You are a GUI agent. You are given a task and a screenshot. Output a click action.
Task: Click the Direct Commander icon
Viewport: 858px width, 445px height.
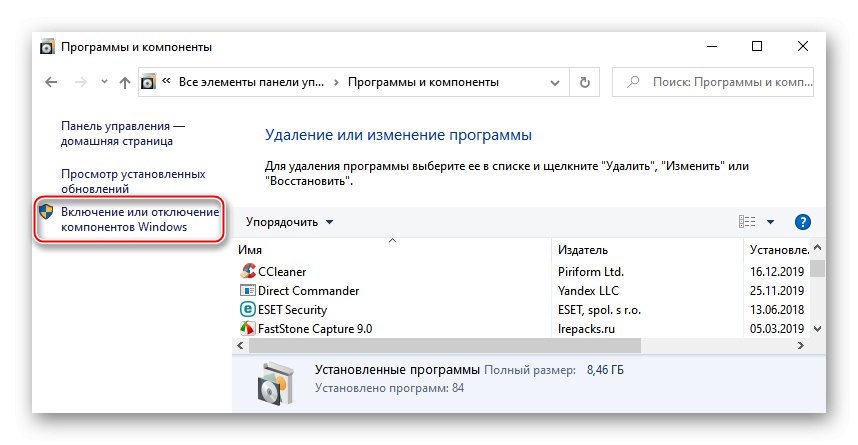248,290
